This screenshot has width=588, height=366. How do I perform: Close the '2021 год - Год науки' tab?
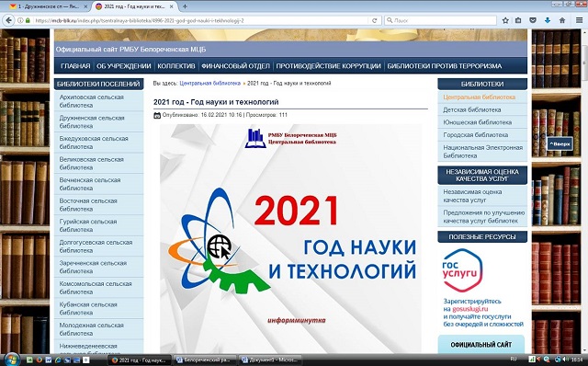click(172, 6)
